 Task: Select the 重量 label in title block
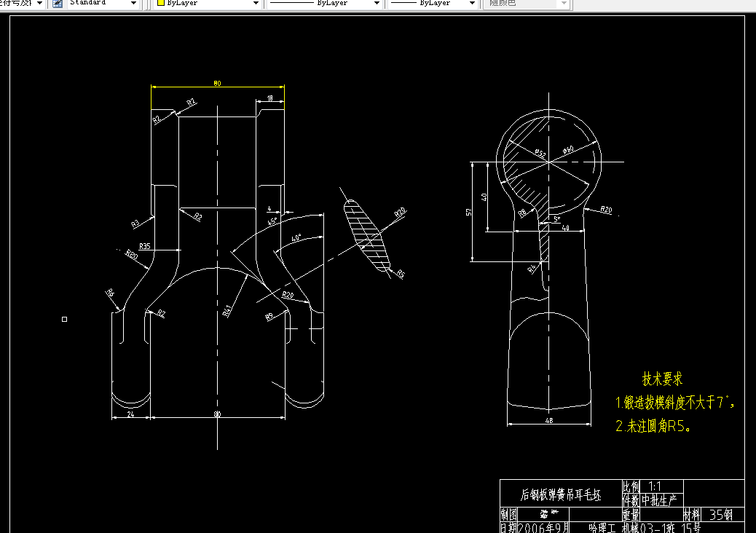(631, 515)
